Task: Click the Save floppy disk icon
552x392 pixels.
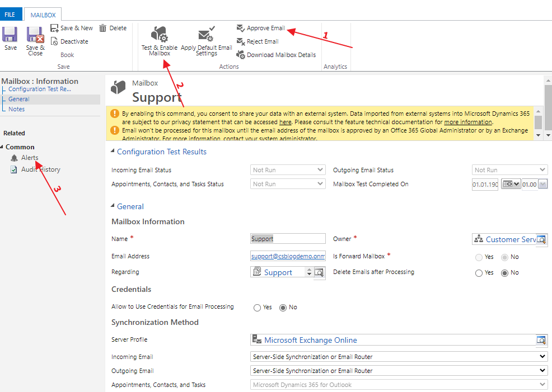Action: [10, 35]
